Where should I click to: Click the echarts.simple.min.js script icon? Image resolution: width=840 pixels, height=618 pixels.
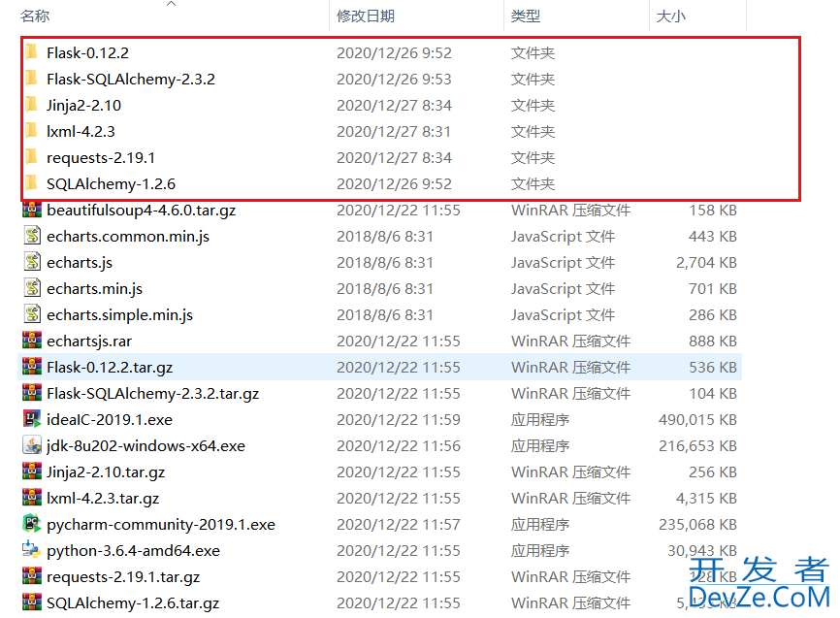coord(32,314)
